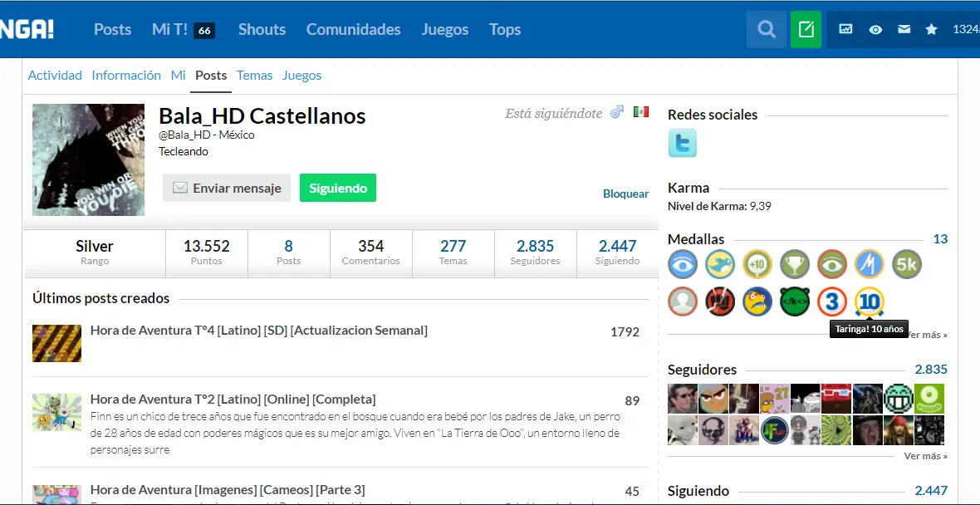Open the 2.447 link beside Siguiendo heading

(x=931, y=491)
